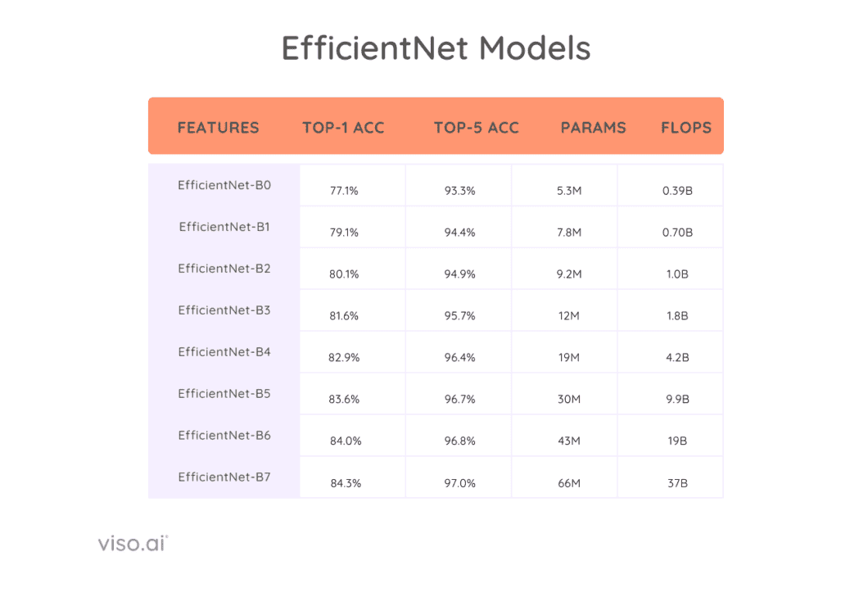Image resolution: width=868 pixels, height=597 pixels.
Task: Click the FLOPS column header
Action: click(686, 128)
